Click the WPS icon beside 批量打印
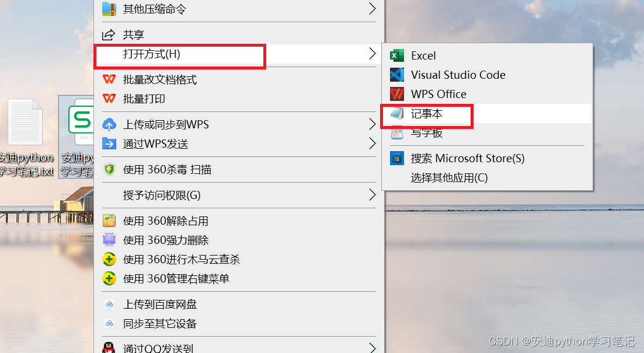 (109, 99)
